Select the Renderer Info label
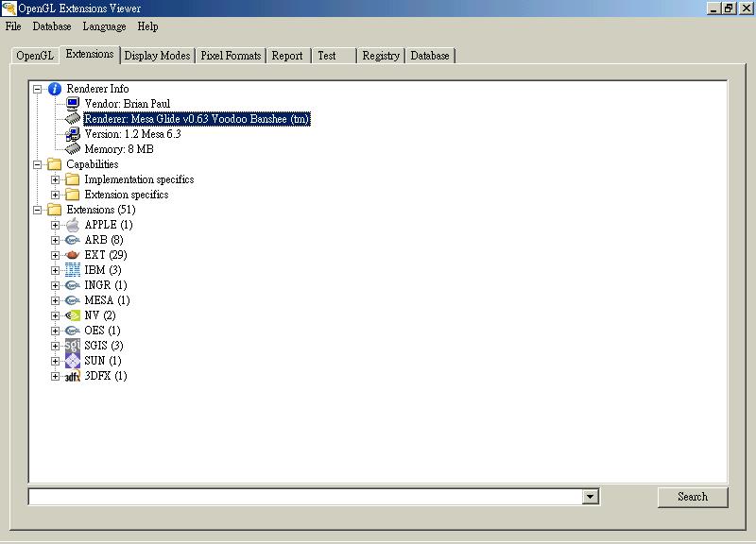Viewport: 756px width, 544px height. [x=97, y=89]
